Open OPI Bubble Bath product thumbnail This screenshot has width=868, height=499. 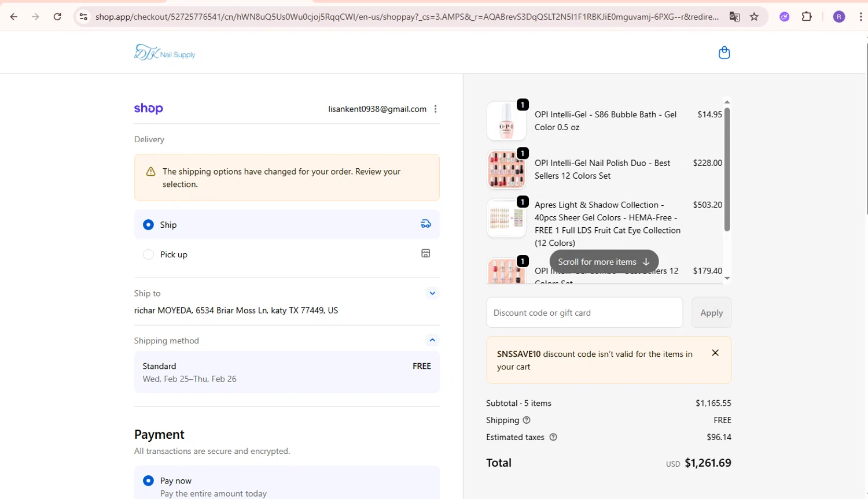point(506,121)
